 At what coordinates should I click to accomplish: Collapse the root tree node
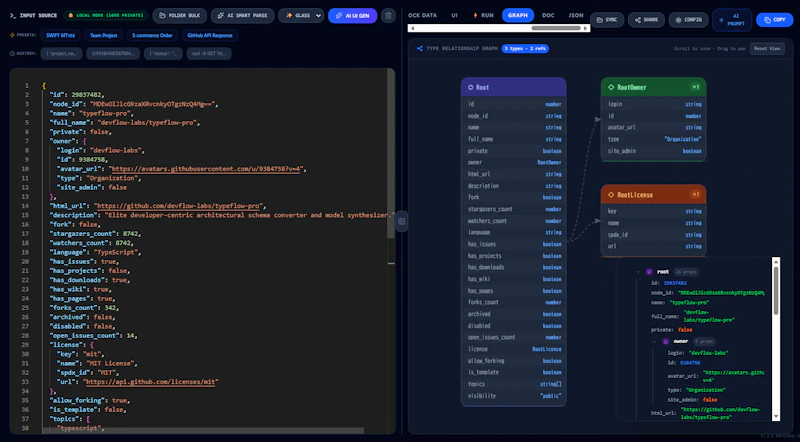click(x=638, y=272)
